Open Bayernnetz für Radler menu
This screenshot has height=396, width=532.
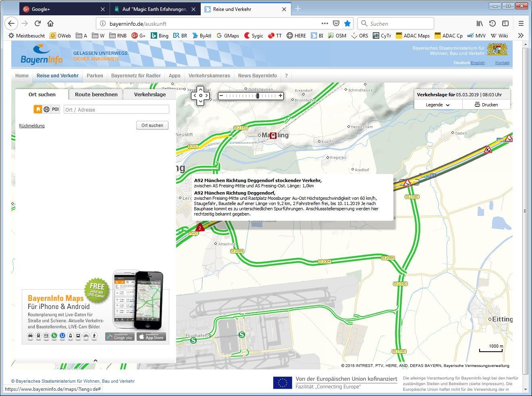pos(136,76)
